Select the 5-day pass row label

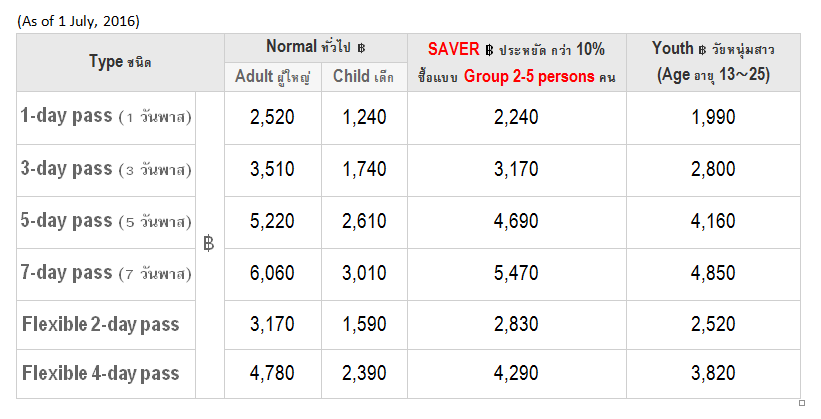tap(106, 222)
